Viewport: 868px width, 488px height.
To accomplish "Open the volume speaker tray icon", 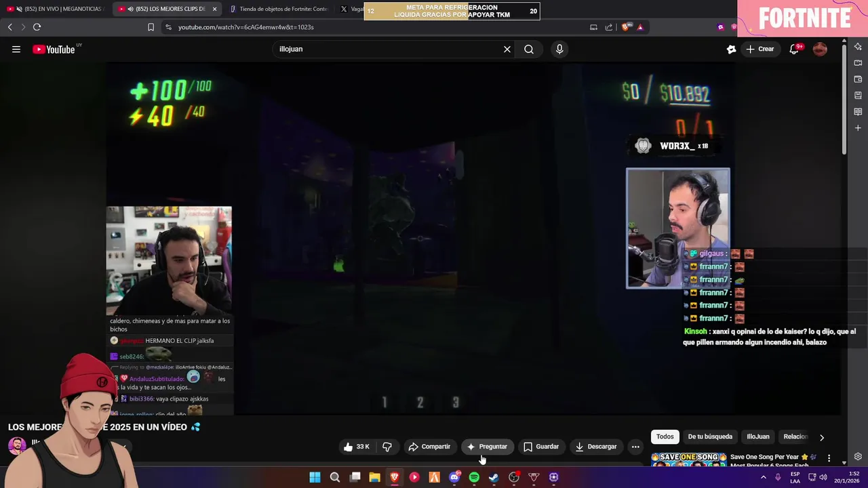I will [823, 477].
